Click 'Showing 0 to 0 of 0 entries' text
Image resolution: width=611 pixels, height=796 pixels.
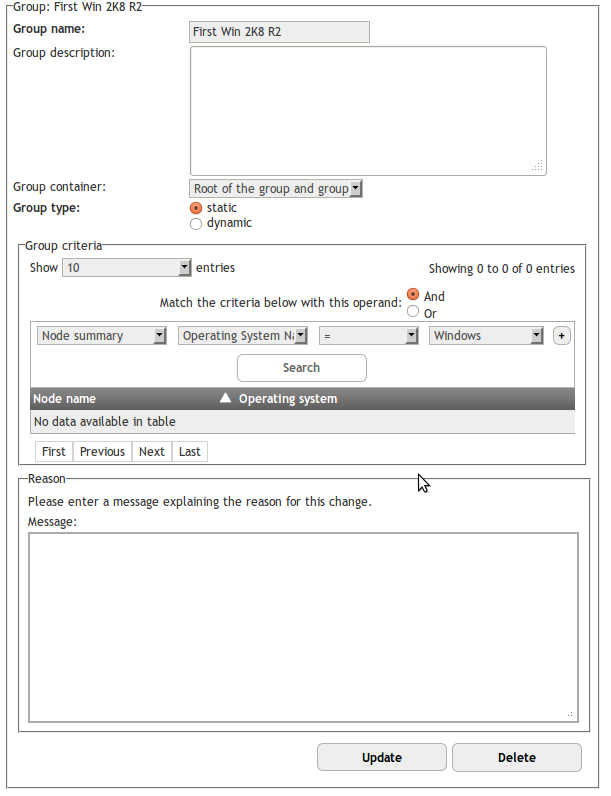click(501, 269)
